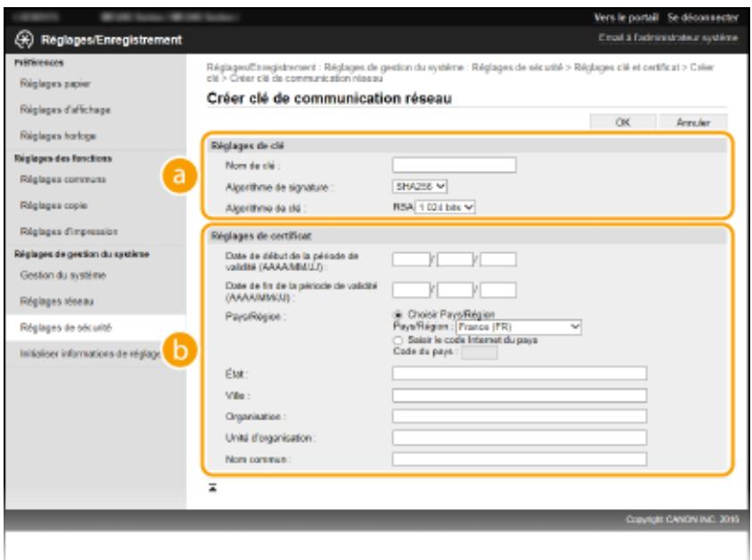Click the Annuler button

point(693,123)
